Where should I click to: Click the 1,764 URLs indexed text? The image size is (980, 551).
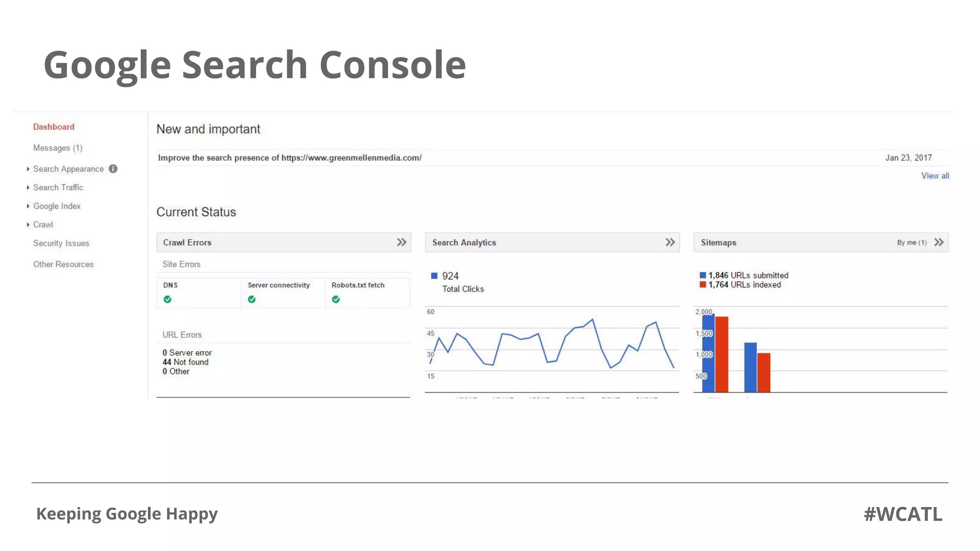pos(745,285)
